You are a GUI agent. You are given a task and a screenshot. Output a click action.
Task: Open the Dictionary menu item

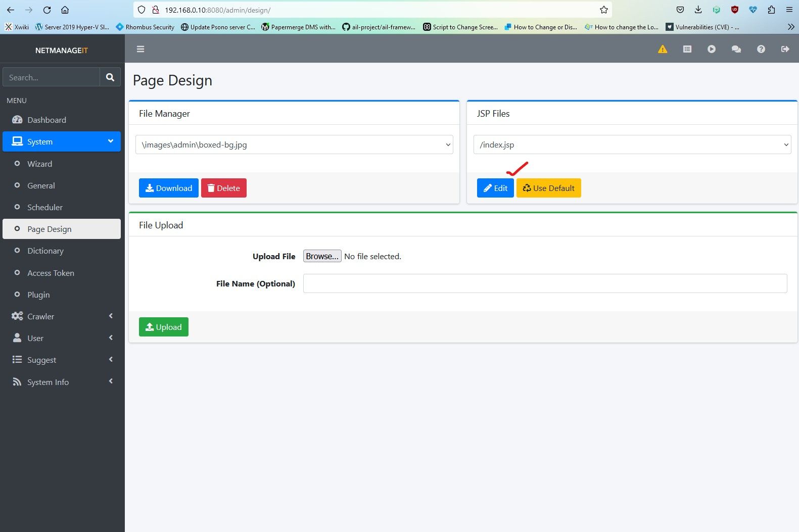45,251
